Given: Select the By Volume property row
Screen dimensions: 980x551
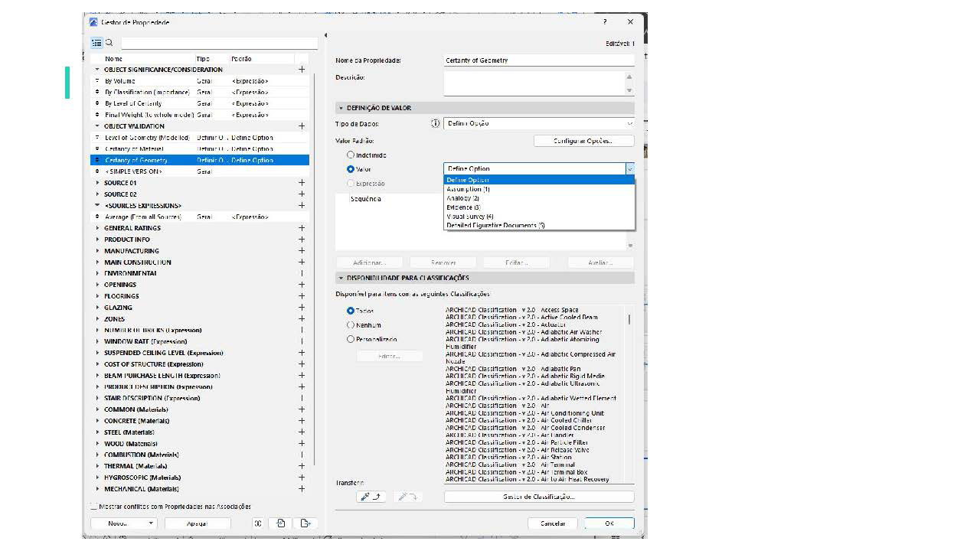Looking at the screenshot, I should tap(200, 81).
